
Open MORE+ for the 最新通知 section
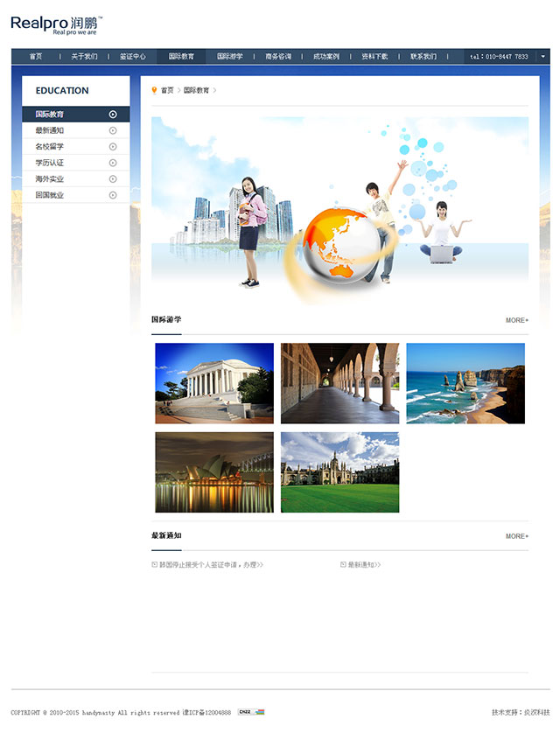coord(516,536)
